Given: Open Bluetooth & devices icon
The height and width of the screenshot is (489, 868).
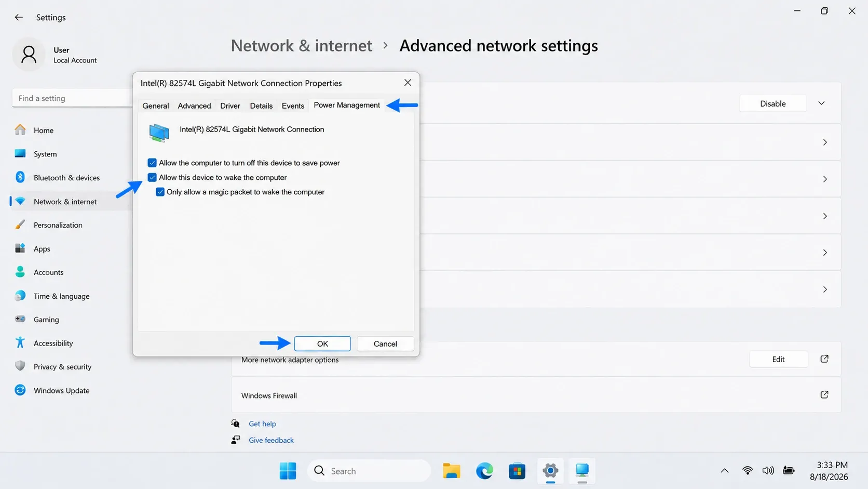Looking at the screenshot, I should coord(20,177).
